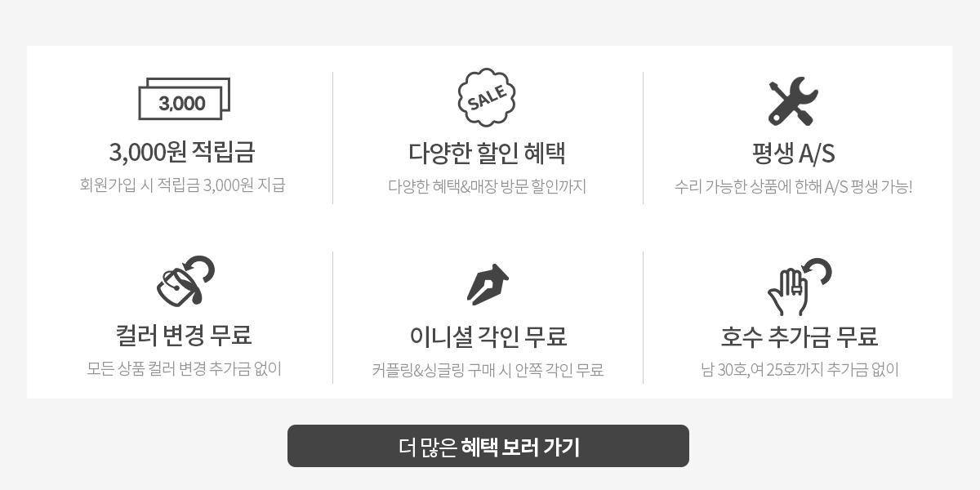Click the 3,000 money bills icon

coord(184,98)
